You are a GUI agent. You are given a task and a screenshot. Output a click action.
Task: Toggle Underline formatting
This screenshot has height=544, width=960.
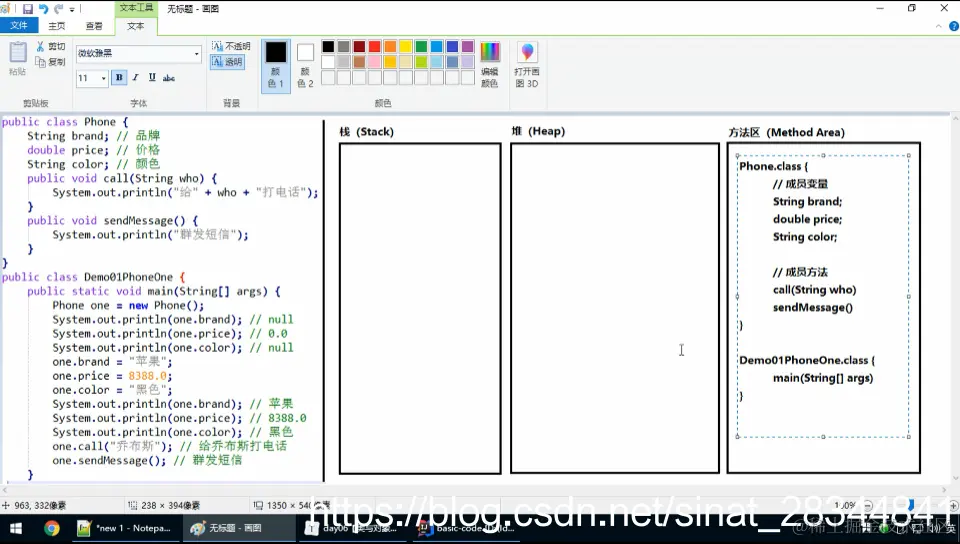pyautogui.click(x=152, y=77)
